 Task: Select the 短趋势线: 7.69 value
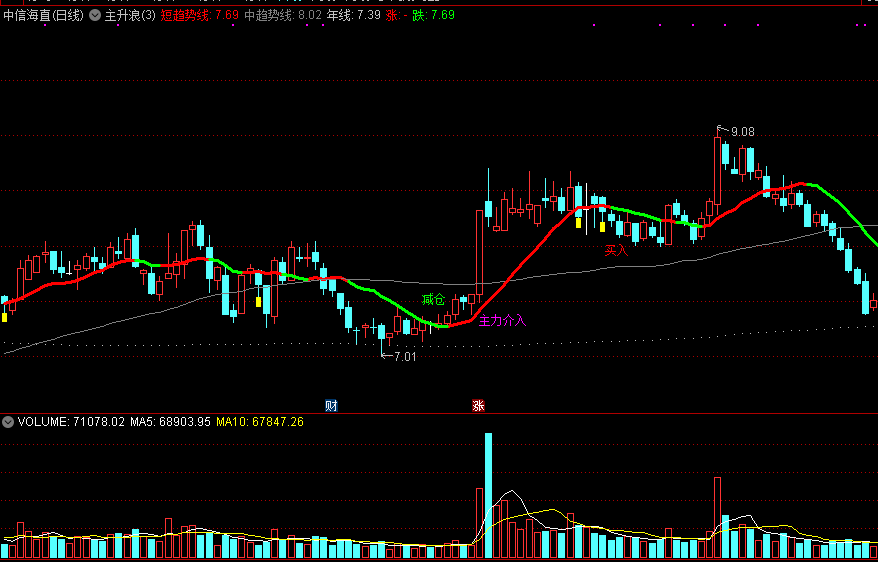200,16
